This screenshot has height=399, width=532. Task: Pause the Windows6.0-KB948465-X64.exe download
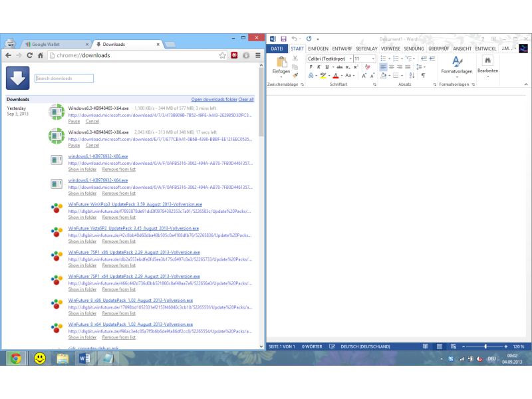(74, 122)
